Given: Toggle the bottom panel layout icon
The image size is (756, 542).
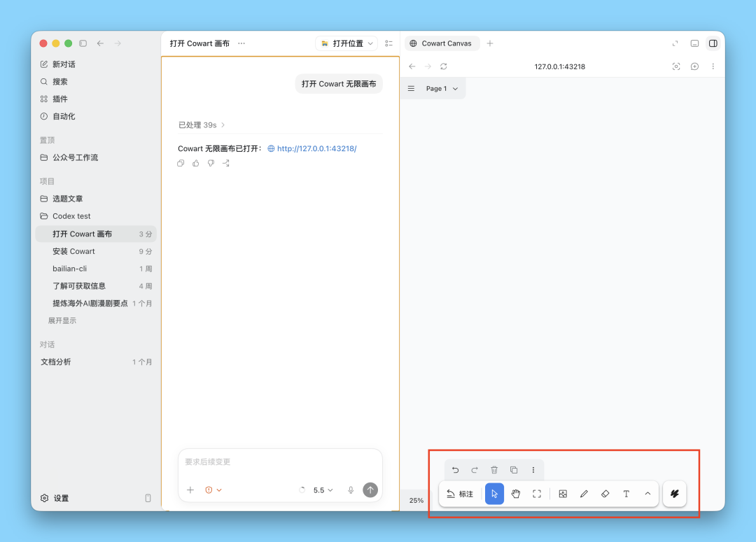Looking at the screenshot, I should point(695,43).
